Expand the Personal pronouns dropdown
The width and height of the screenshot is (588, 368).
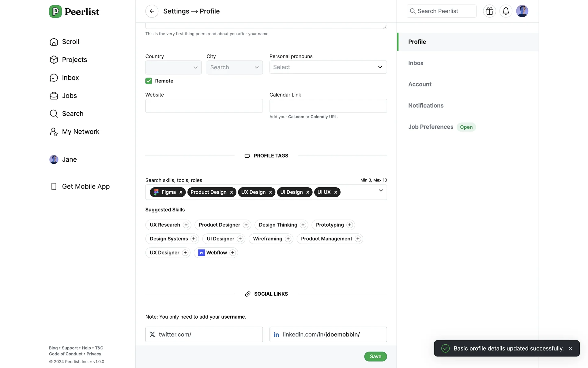pos(328,67)
